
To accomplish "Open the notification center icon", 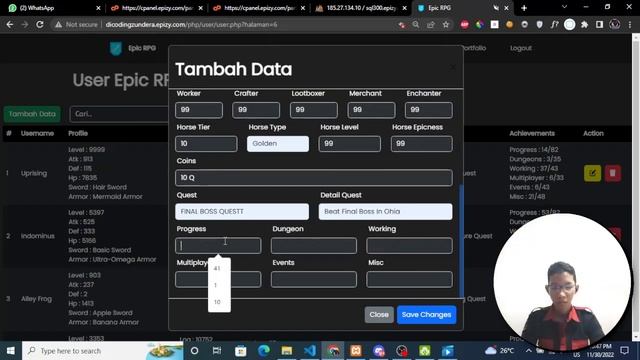I will (624, 351).
